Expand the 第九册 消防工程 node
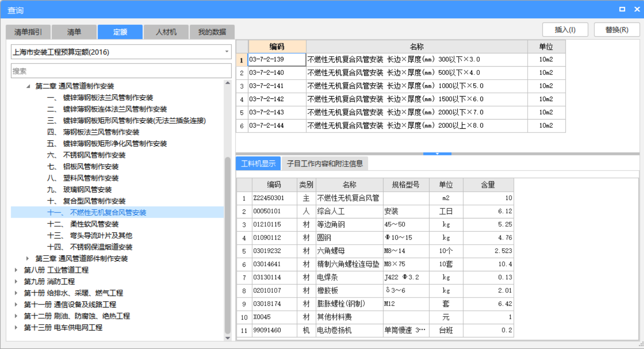This screenshot has width=644, height=349. [17, 281]
